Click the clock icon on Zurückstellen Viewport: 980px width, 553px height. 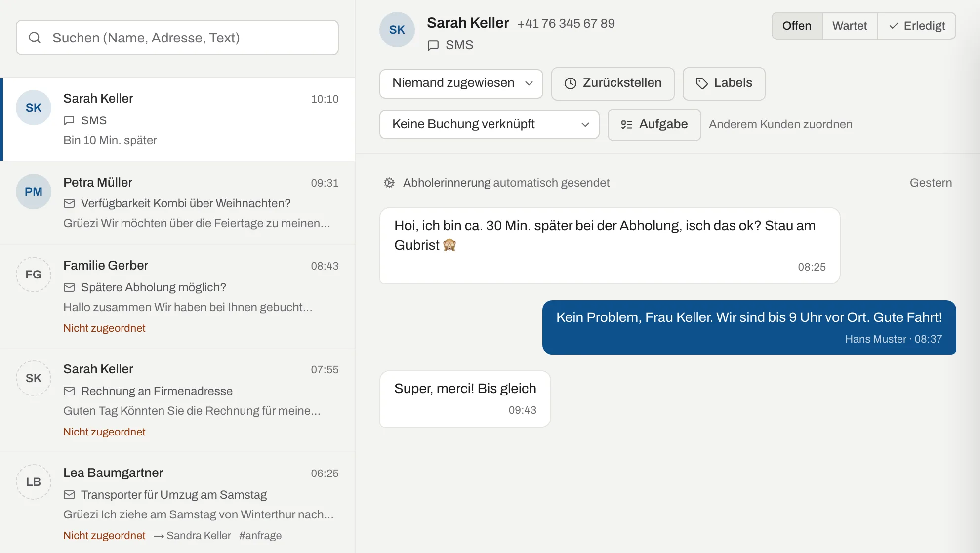point(571,83)
